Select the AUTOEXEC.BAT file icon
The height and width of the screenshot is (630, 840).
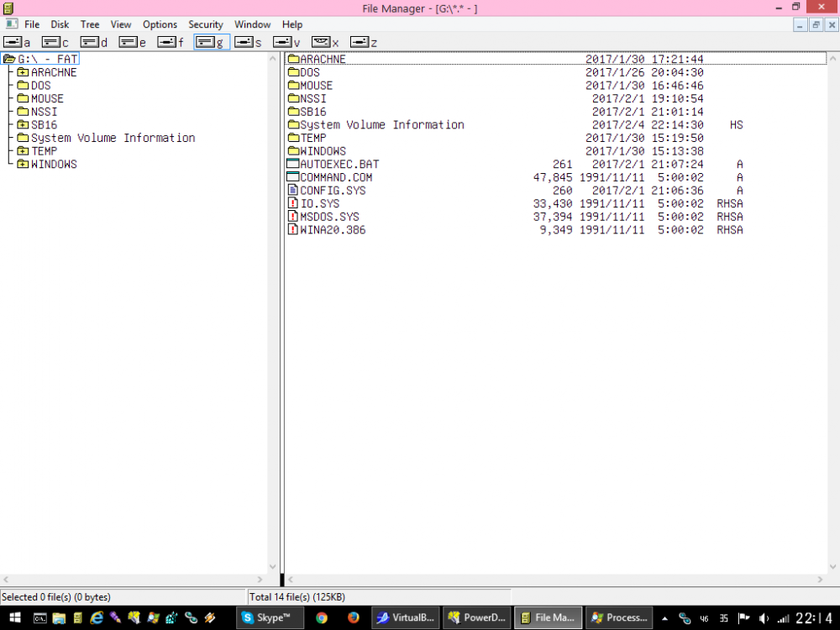[x=293, y=164]
